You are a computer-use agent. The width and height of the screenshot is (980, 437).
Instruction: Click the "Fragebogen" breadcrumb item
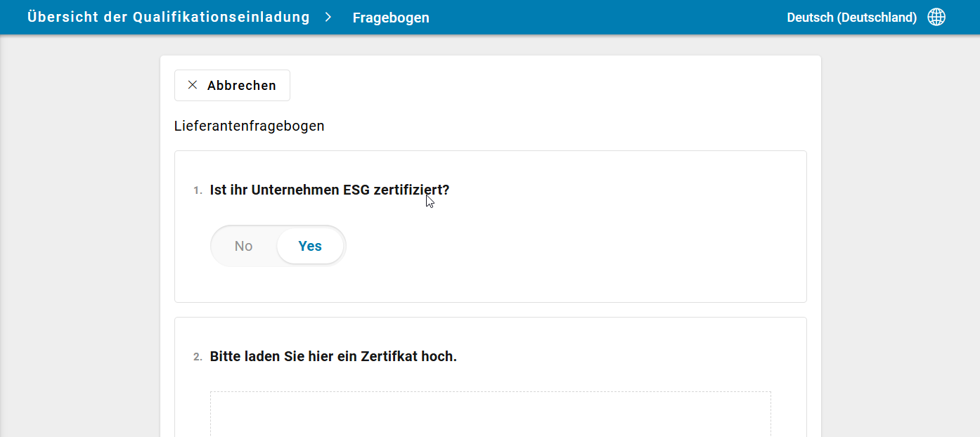391,18
